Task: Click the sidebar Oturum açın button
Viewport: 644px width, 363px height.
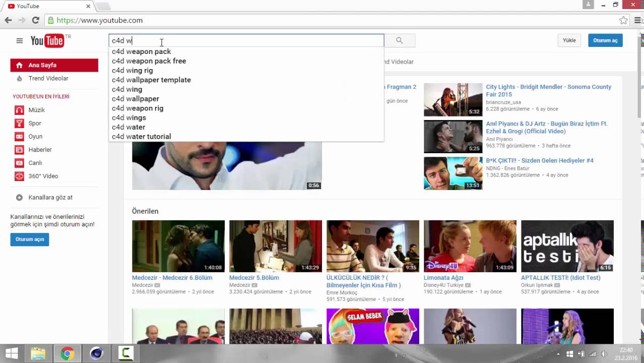Action: click(30, 239)
